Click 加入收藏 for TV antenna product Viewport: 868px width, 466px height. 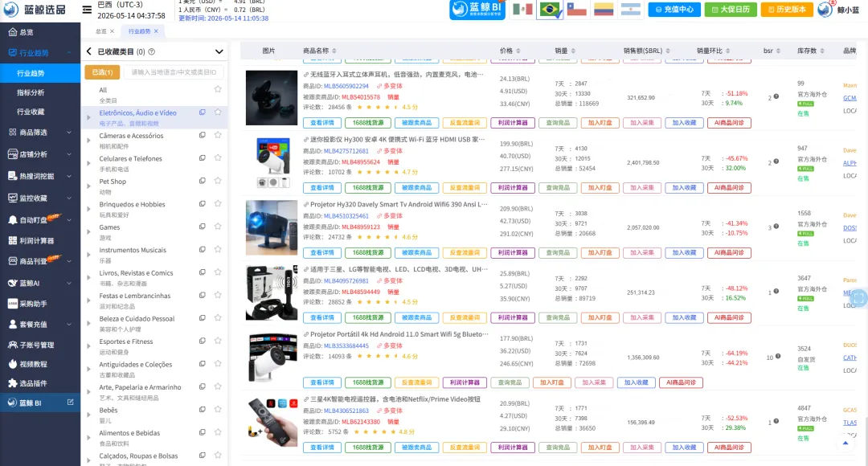pos(684,317)
